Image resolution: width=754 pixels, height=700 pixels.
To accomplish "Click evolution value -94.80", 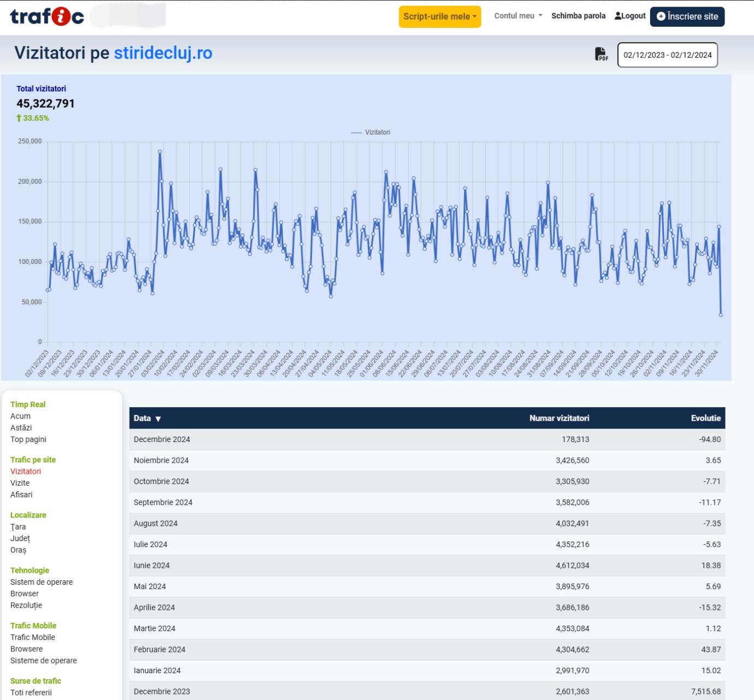I will (710, 439).
